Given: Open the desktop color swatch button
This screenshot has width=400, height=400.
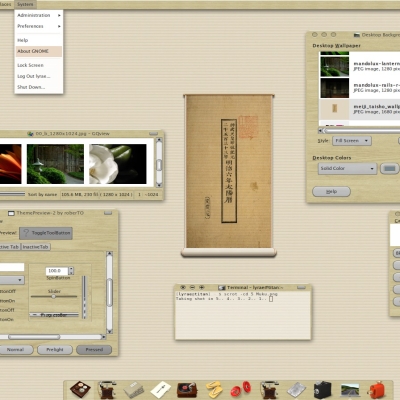Looking at the screenshot, I should (x=390, y=169).
